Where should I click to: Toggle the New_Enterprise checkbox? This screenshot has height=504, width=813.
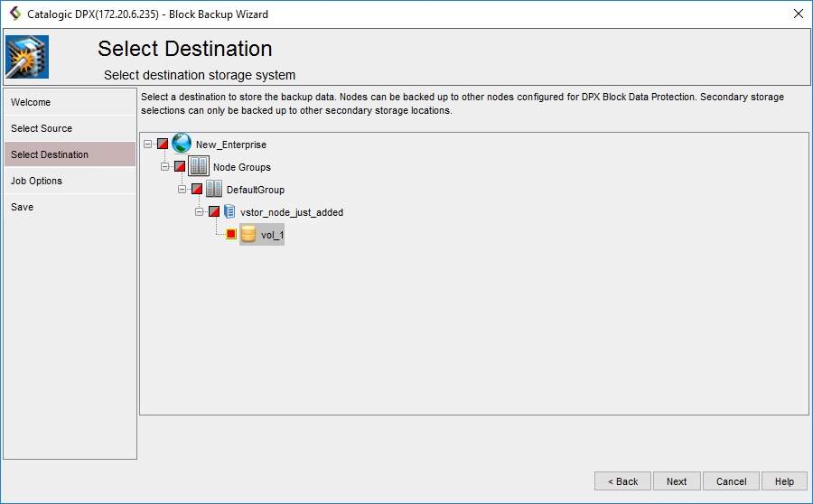(163, 144)
